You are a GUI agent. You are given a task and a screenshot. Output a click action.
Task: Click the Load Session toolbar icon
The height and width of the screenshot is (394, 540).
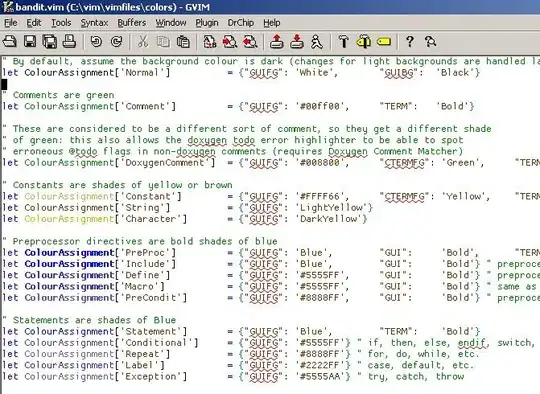click(x=277, y=42)
